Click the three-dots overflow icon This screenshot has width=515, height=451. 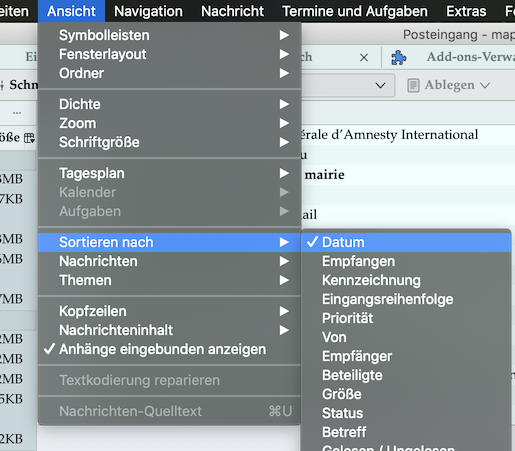17,113
